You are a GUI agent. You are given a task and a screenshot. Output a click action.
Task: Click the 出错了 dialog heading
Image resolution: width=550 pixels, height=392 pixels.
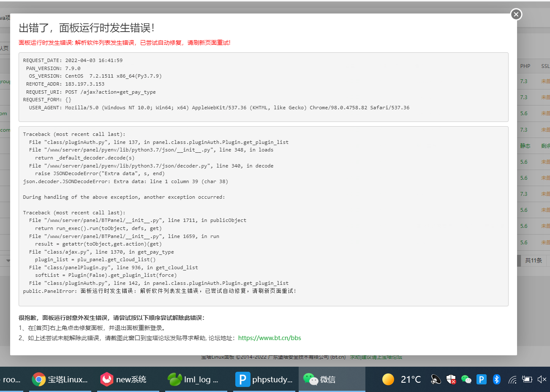(87, 28)
